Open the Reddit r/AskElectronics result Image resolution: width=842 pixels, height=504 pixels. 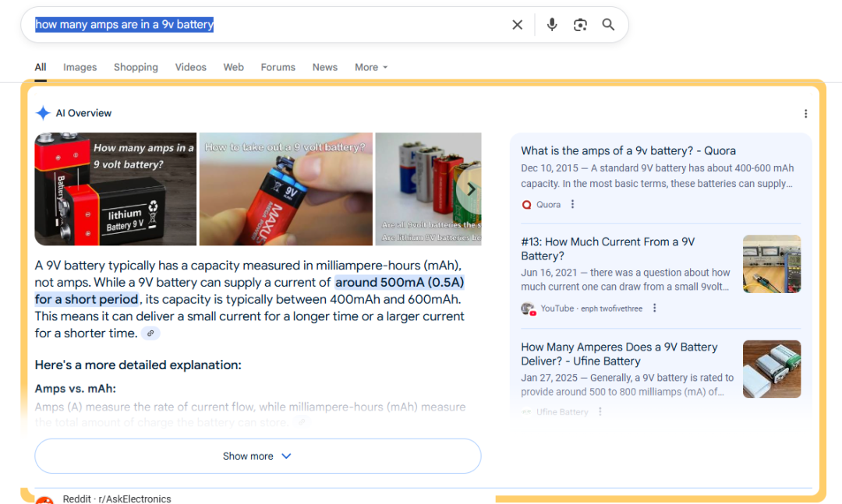pyautogui.click(x=117, y=499)
